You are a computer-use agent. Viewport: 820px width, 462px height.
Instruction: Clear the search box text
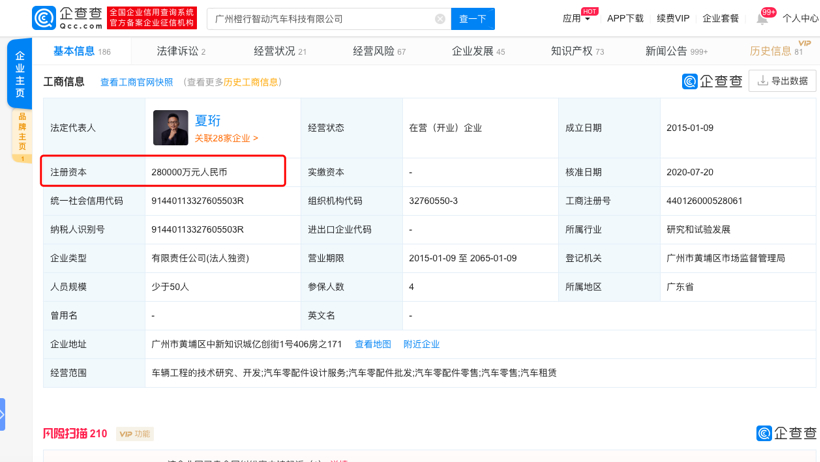click(x=440, y=19)
